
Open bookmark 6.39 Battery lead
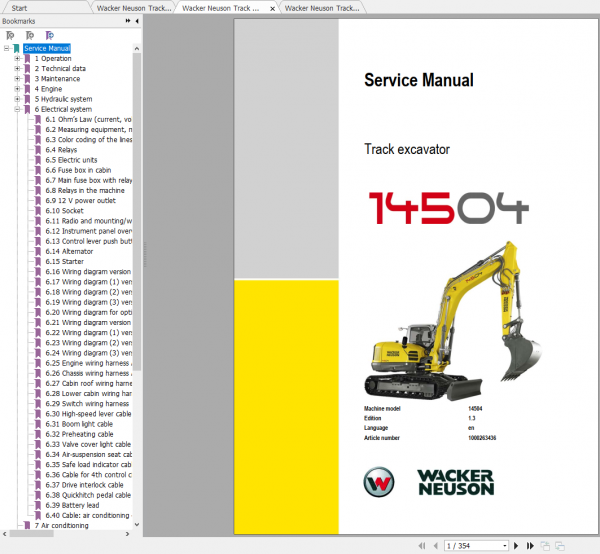coord(72,505)
